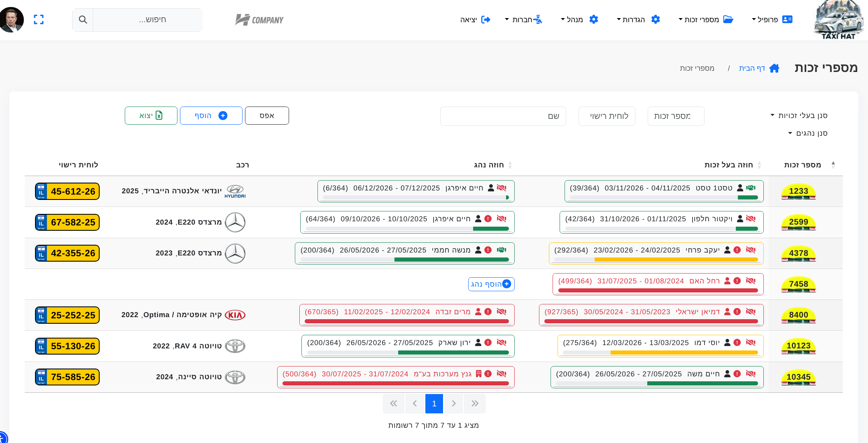
Task: Click the Mercedes logo for plate 67-582-25
Action: pyautogui.click(x=235, y=222)
